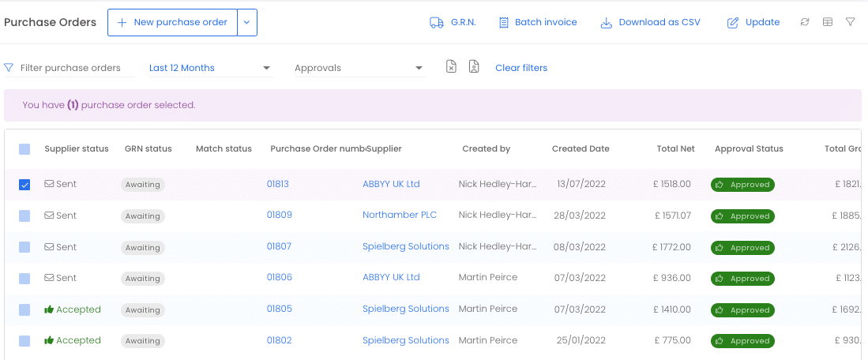868x360 pixels.
Task: Click the New purchase order button
Action: (173, 23)
